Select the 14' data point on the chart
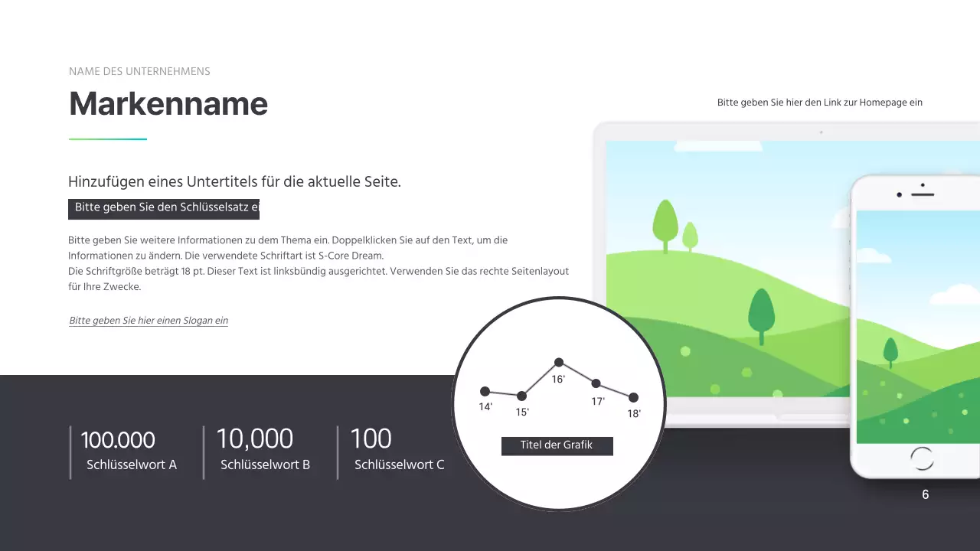980x551 pixels. click(485, 392)
